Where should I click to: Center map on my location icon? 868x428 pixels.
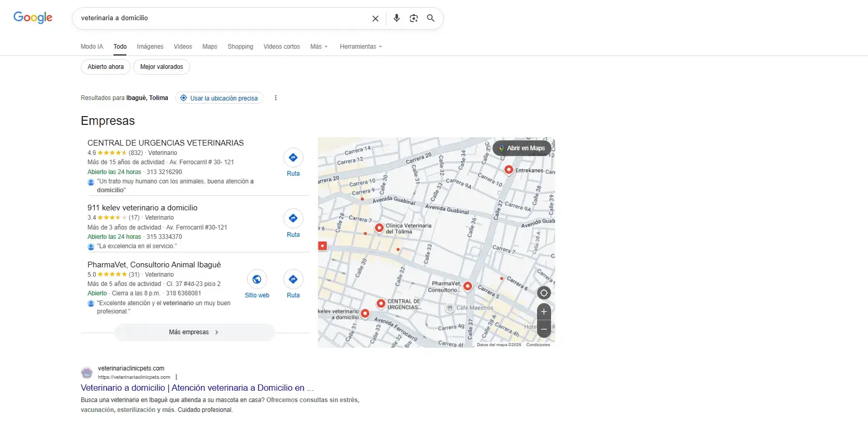click(544, 293)
